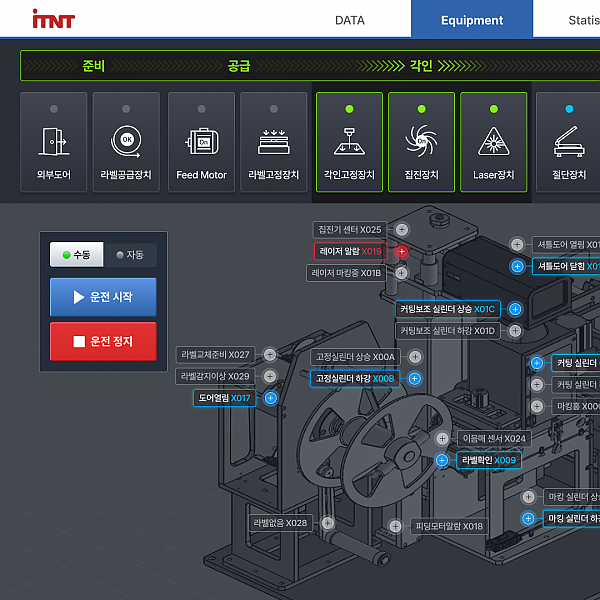Expand the 라벨확인 X009 sensor marker

(x=442, y=461)
